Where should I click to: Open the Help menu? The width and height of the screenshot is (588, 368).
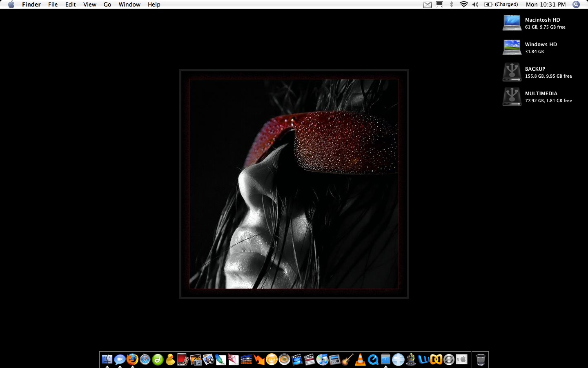tap(154, 4)
